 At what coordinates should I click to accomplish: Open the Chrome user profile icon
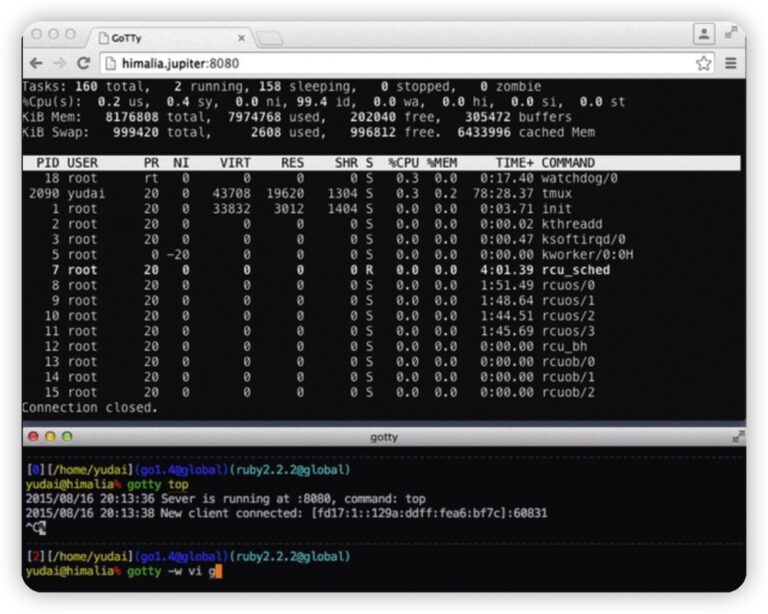click(x=705, y=33)
